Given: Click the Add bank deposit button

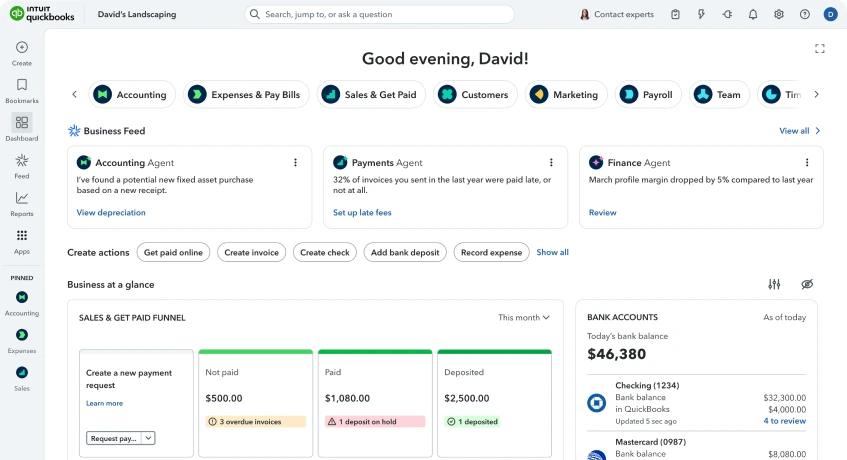Looking at the screenshot, I should [x=405, y=252].
